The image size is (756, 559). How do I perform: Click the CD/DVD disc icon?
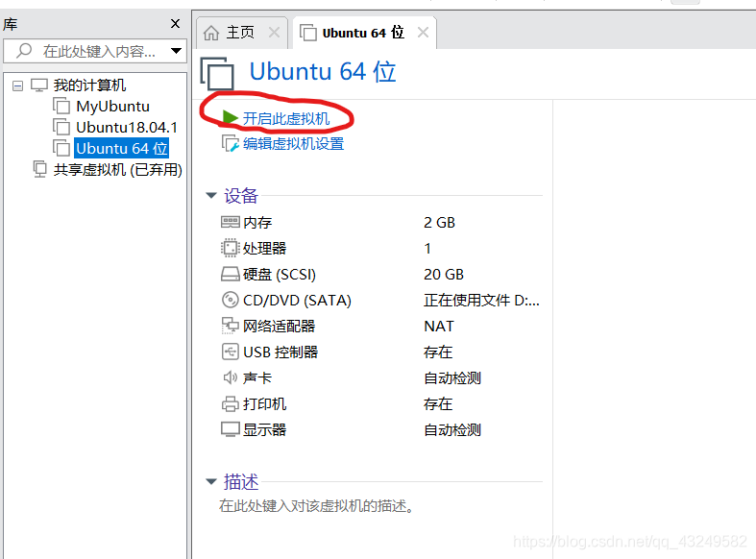pos(230,300)
